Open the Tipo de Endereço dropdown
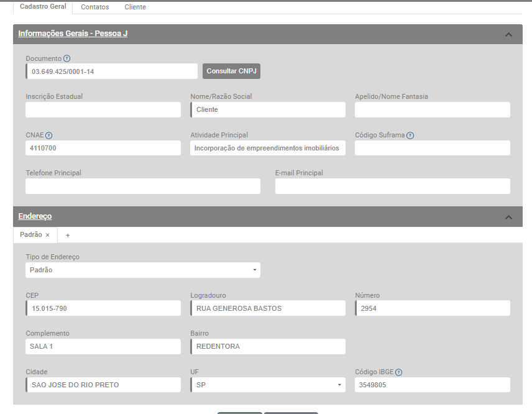This screenshot has width=532, height=414. pos(143,270)
